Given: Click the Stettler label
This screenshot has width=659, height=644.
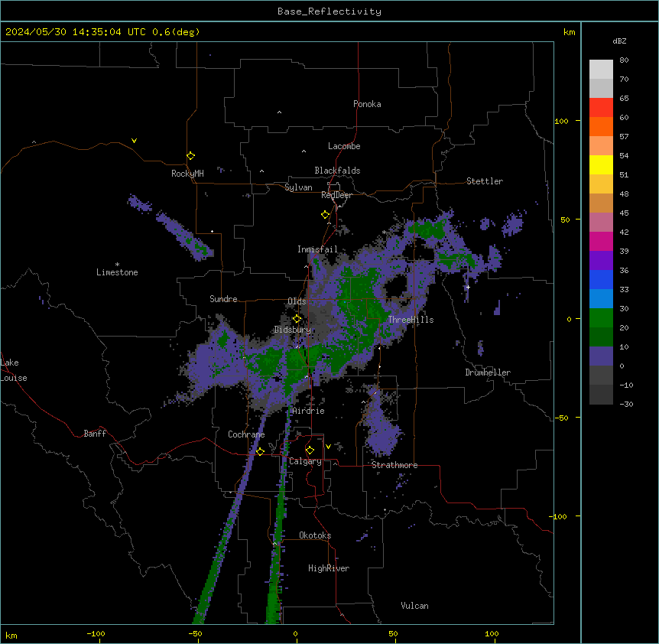Looking at the screenshot, I should 484,181.
